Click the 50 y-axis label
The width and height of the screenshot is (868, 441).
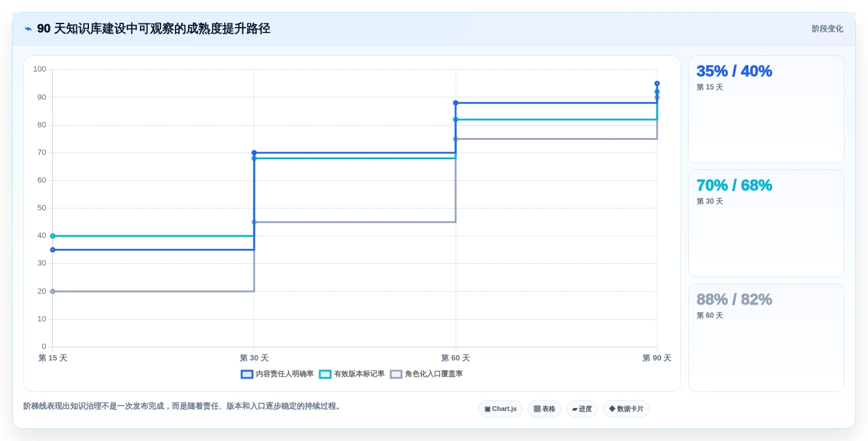point(41,208)
